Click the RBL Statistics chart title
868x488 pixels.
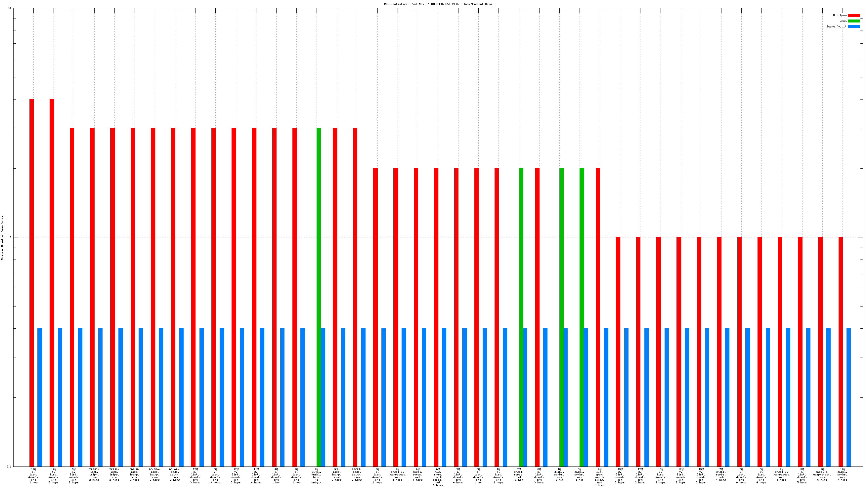[438, 4]
